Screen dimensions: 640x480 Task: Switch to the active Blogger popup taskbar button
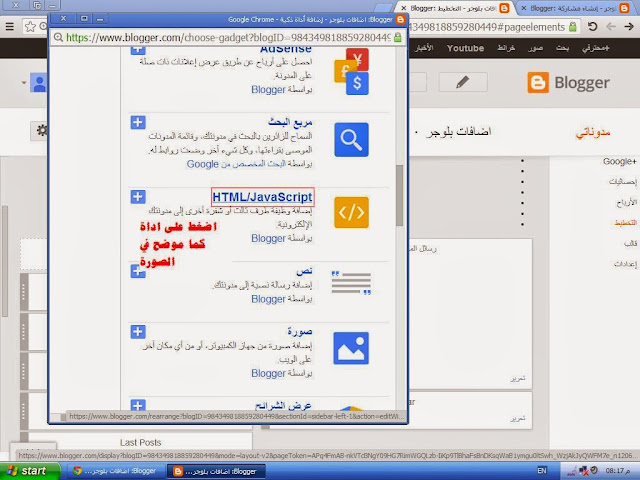pos(216,471)
